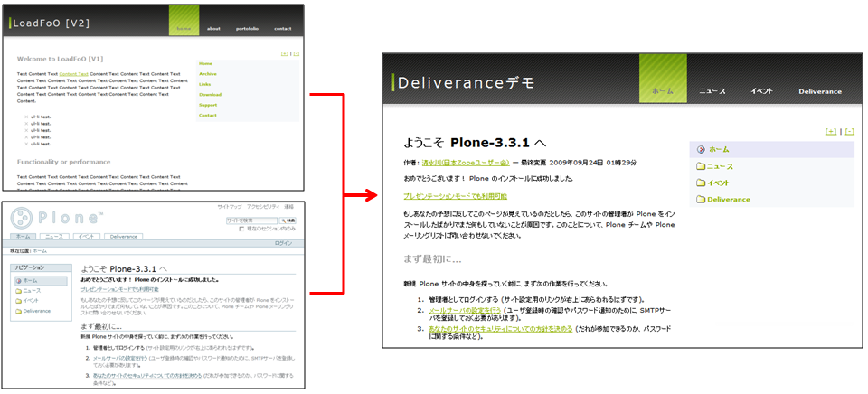The image size is (868, 394).
Task: Open the about tab in the LoadFoO header
Action: tap(213, 28)
